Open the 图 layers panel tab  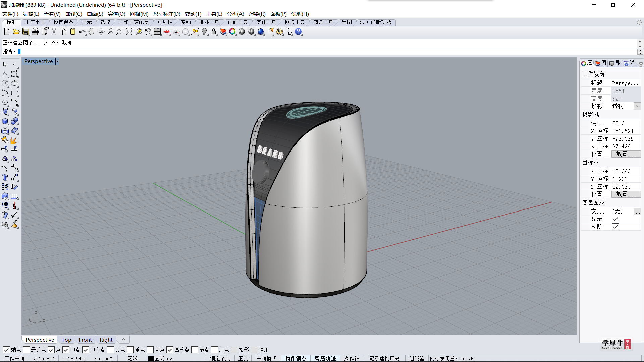[600, 63]
